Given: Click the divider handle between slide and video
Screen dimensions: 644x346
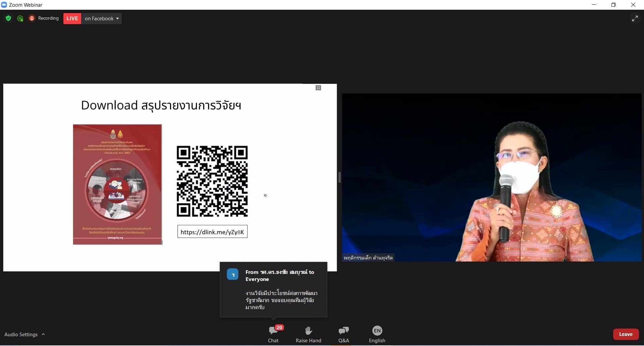Looking at the screenshot, I should click(x=339, y=177).
